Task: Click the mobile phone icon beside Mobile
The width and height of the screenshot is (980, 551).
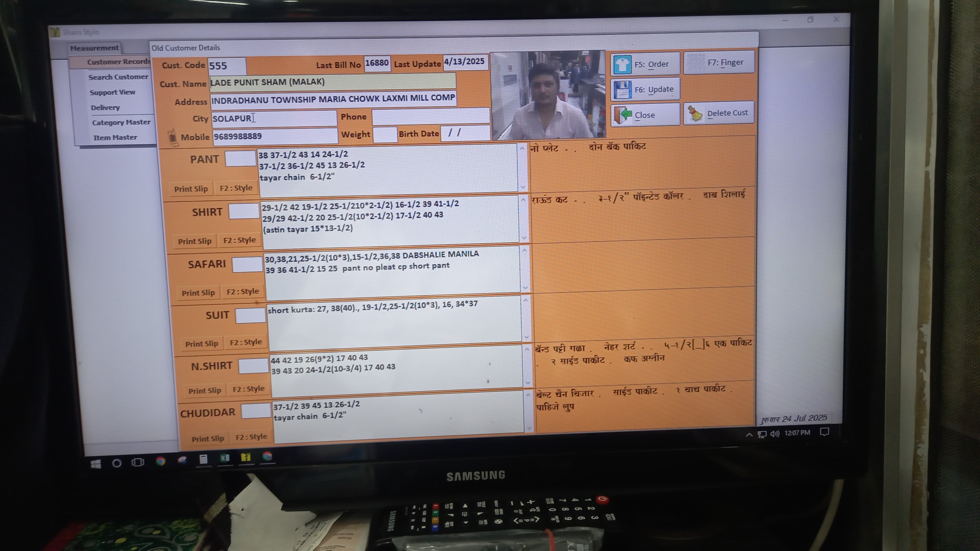Action: click(x=173, y=138)
